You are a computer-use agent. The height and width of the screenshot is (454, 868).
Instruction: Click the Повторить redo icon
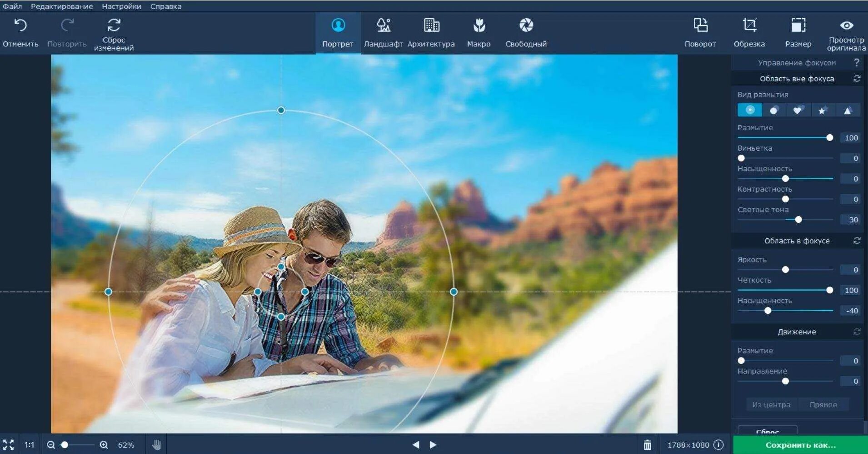pos(67,25)
